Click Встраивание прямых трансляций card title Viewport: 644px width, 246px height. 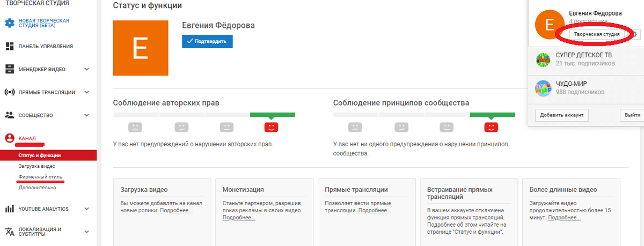click(460, 193)
